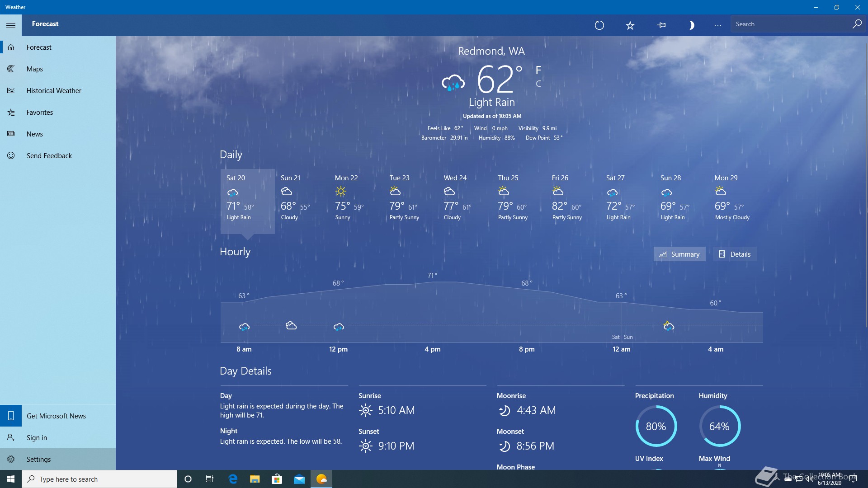Open the hamburger navigation menu
868x488 pixels.
tap(11, 25)
